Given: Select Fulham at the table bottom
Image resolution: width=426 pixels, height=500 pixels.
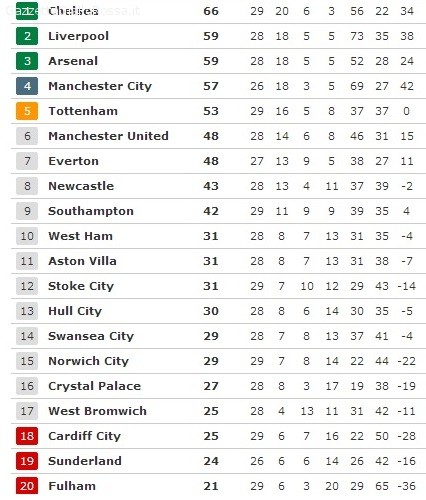Looking at the screenshot, I should [x=72, y=486].
